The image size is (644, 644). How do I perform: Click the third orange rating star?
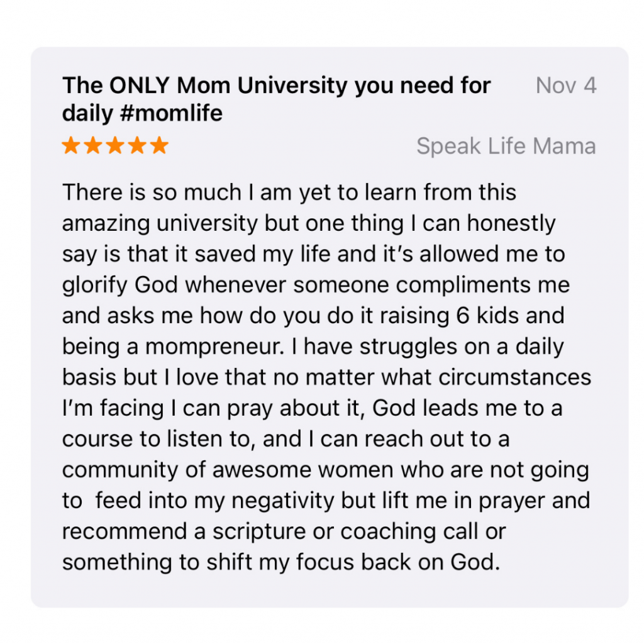coord(116,145)
